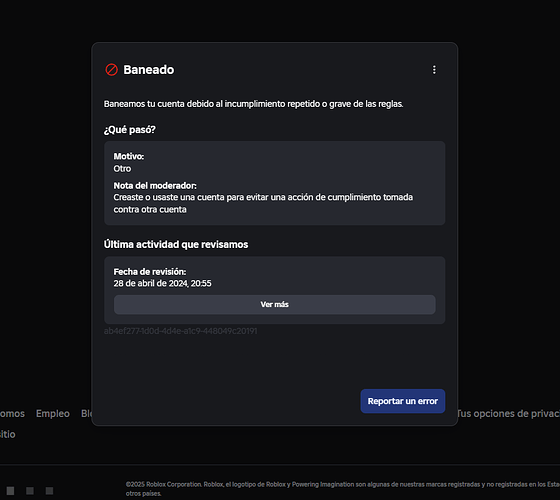Click the red ban circle icon
The height and width of the screenshot is (500, 560).
[111, 70]
